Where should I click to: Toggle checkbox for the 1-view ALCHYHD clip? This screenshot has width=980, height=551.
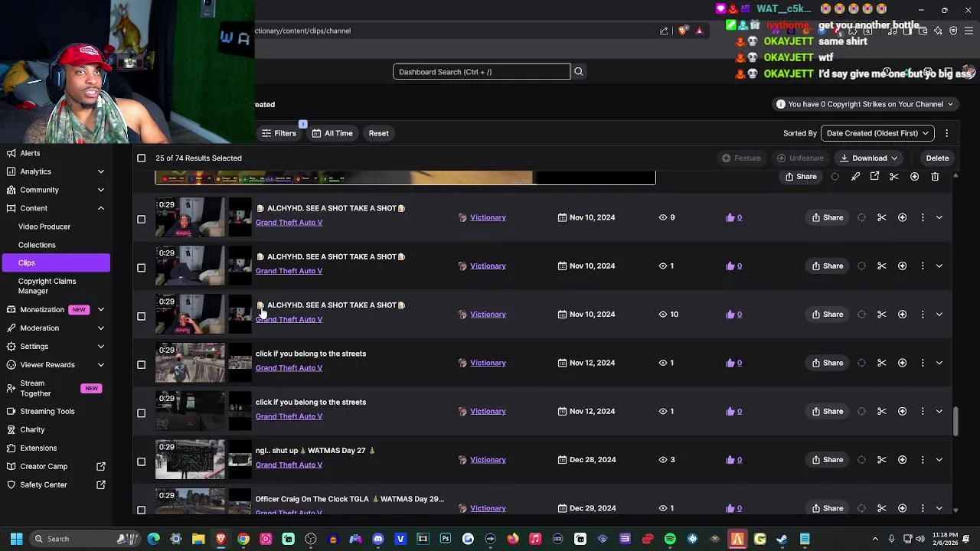click(x=141, y=268)
